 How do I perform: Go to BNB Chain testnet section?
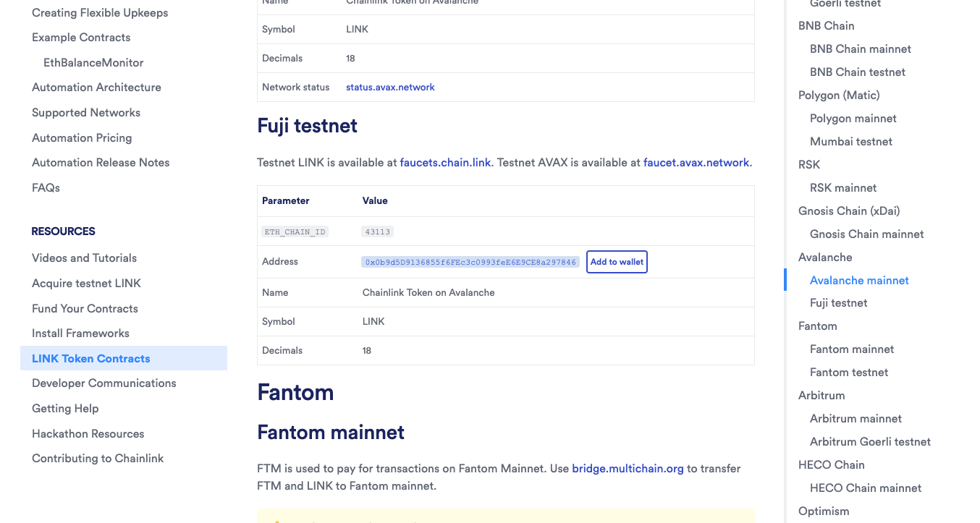pyautogui.click(x=858, y=72)
